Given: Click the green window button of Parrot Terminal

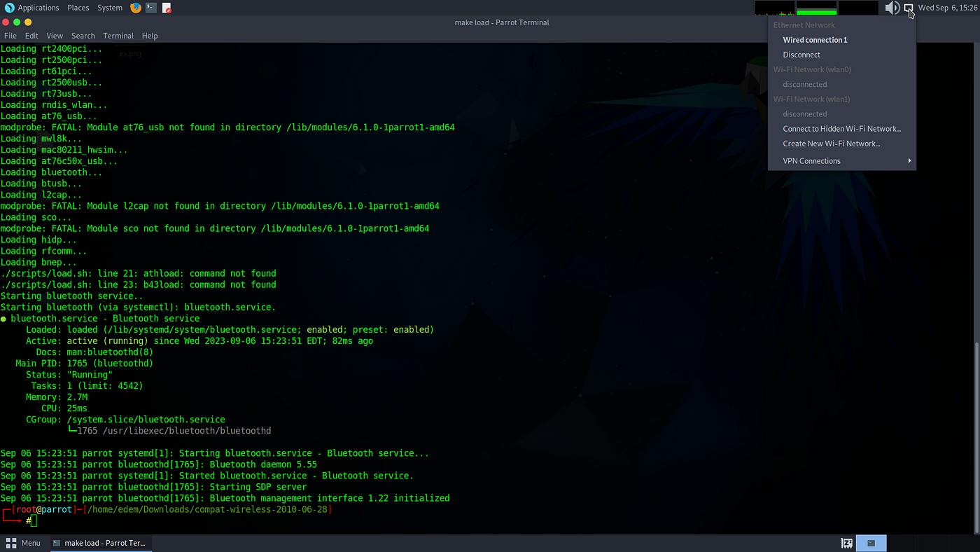Looking at the screenshot, I should click(17, 22).
